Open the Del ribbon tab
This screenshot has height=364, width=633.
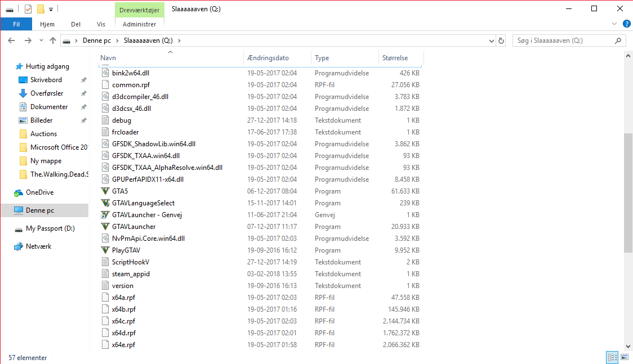(76, 24)
